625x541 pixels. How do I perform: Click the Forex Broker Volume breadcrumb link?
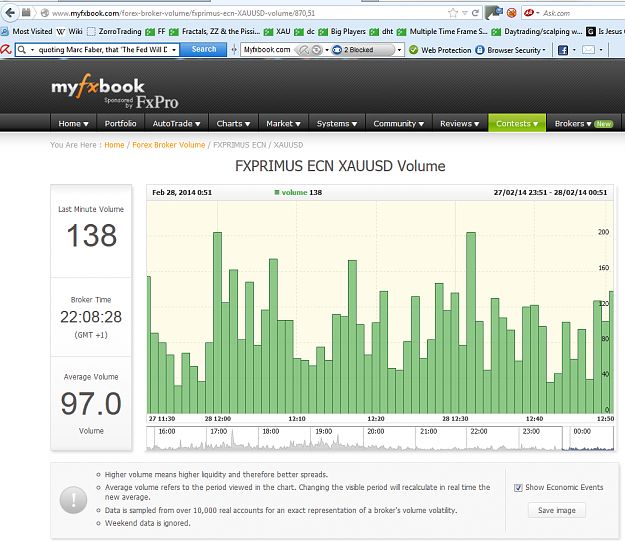169,145
